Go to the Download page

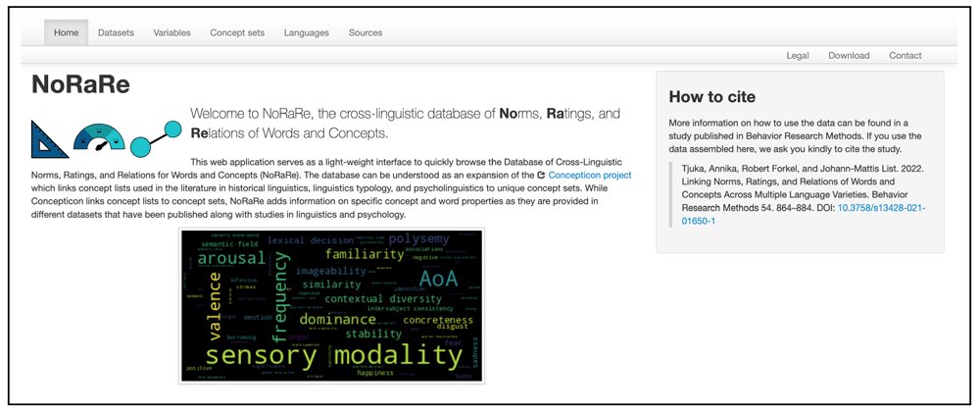coord(849,55)
